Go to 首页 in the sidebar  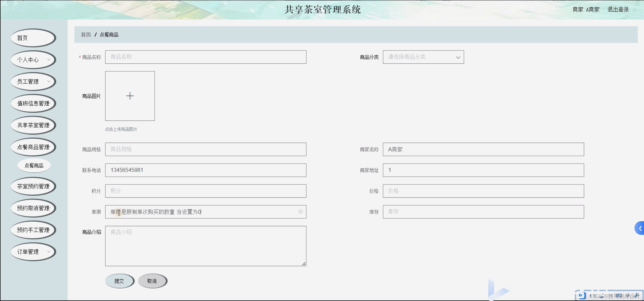tap(33, 38)
